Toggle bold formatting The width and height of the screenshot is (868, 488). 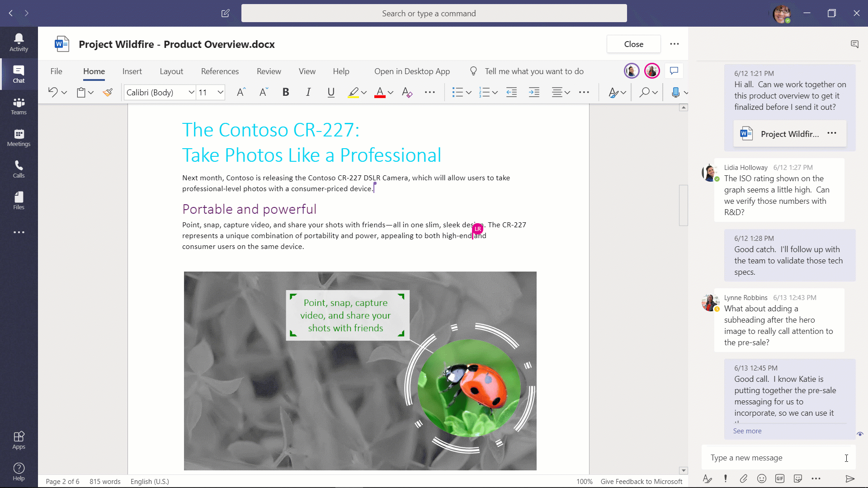[286, 92]
